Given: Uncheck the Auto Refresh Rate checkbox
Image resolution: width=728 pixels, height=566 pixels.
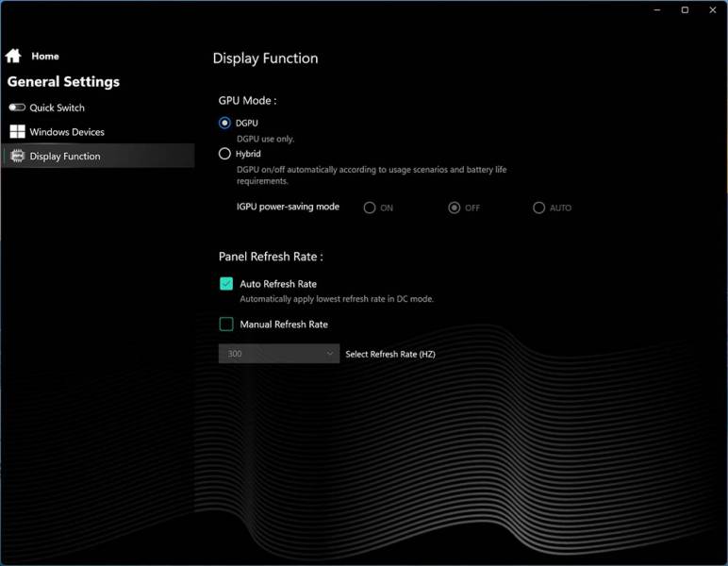Looking at the screenshot, I should click(226, 284).
